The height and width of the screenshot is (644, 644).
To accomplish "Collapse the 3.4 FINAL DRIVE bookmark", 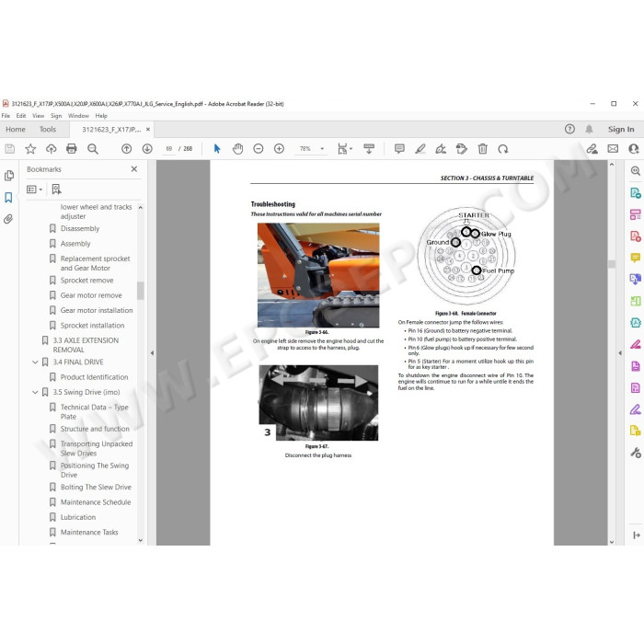I will pyautogui.click(x=35, y=362).
